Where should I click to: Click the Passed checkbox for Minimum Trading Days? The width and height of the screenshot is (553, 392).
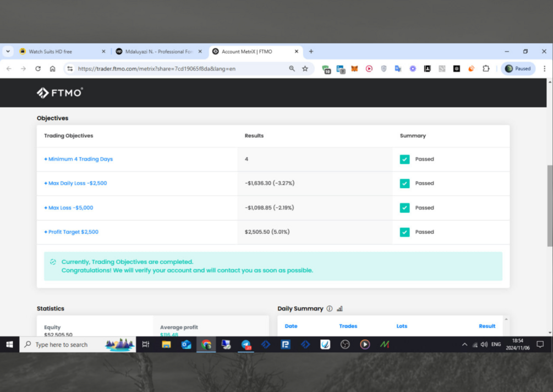click(404, 159)
